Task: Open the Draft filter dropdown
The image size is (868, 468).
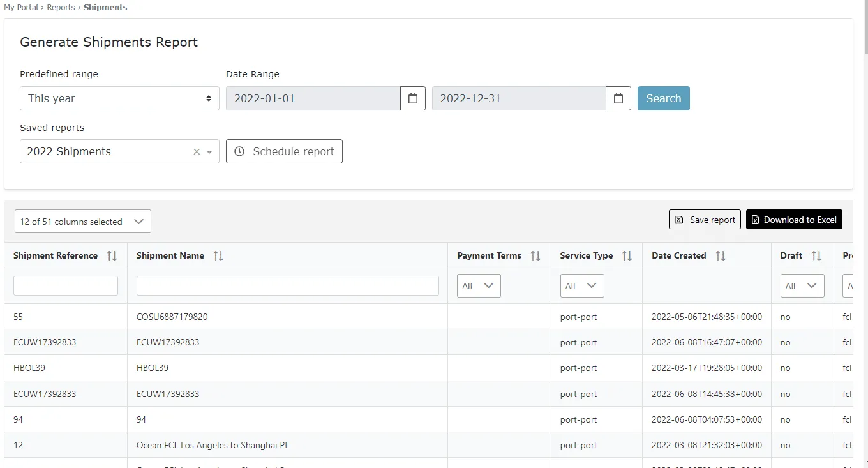Action: pyautogui.click(x=802, y=286)
